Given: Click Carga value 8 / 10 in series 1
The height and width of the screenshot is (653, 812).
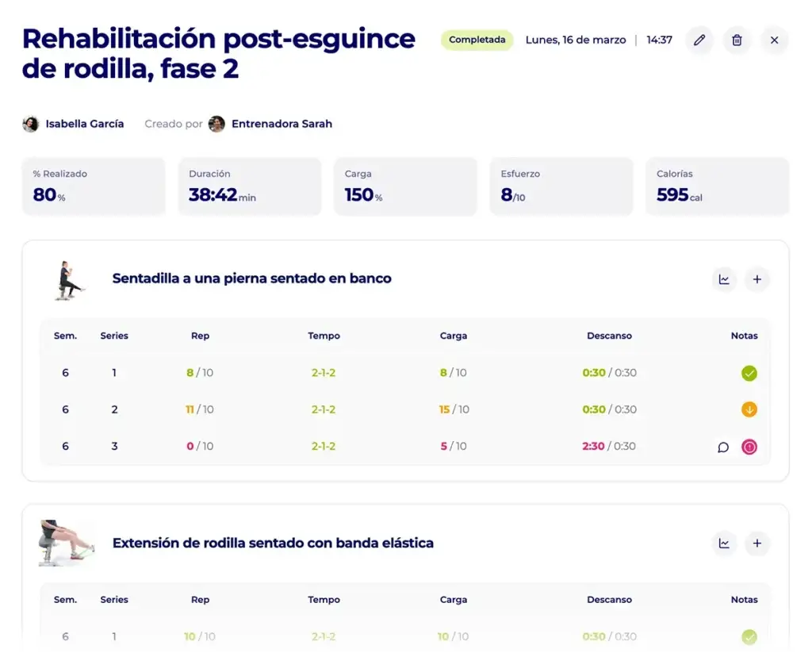Looking at the screenshot, I should pyautogui.click(x=454, y=373).
